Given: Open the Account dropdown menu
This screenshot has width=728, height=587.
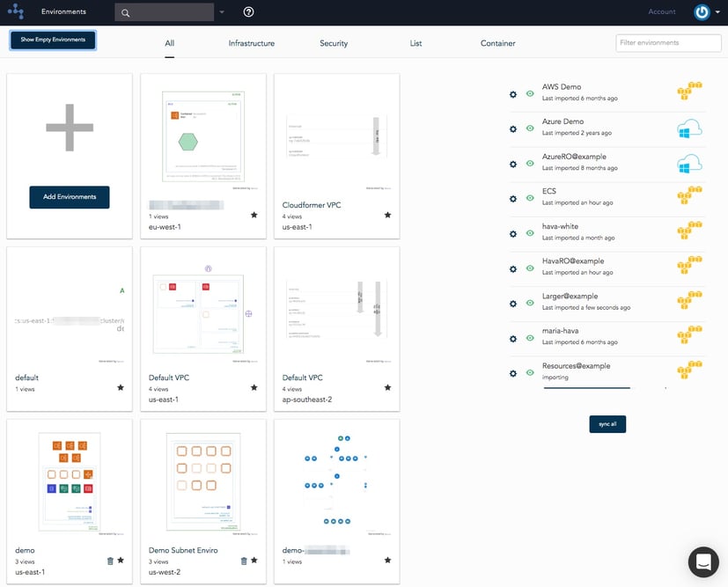Looking at the screenshot, I should [x=661, y=11].
